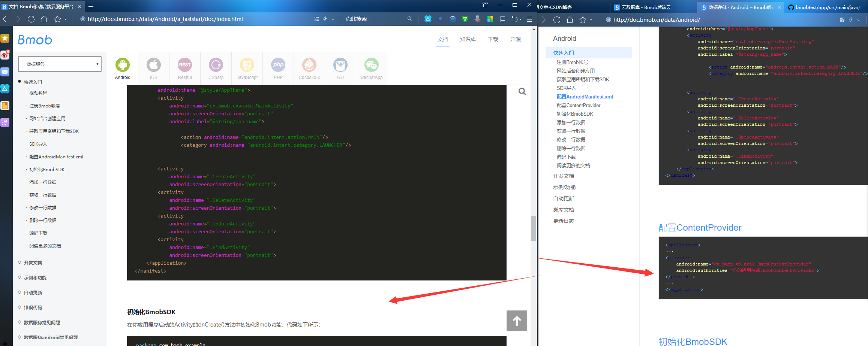The height and width of the screenshot is (346, 868).
Task: Click the lightning speed-mode icon in left address bar
Action: click(325, 19)
